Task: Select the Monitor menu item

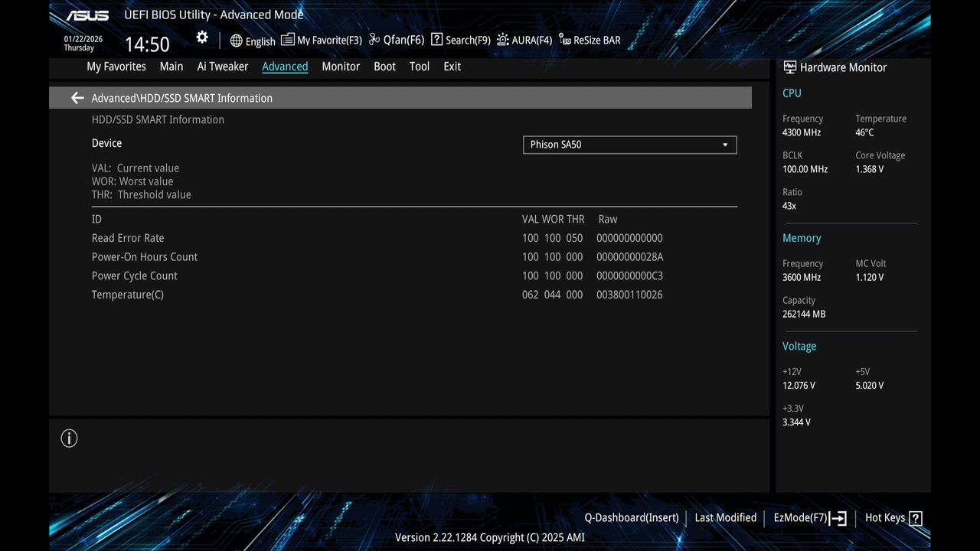Action: coord(341,67)
